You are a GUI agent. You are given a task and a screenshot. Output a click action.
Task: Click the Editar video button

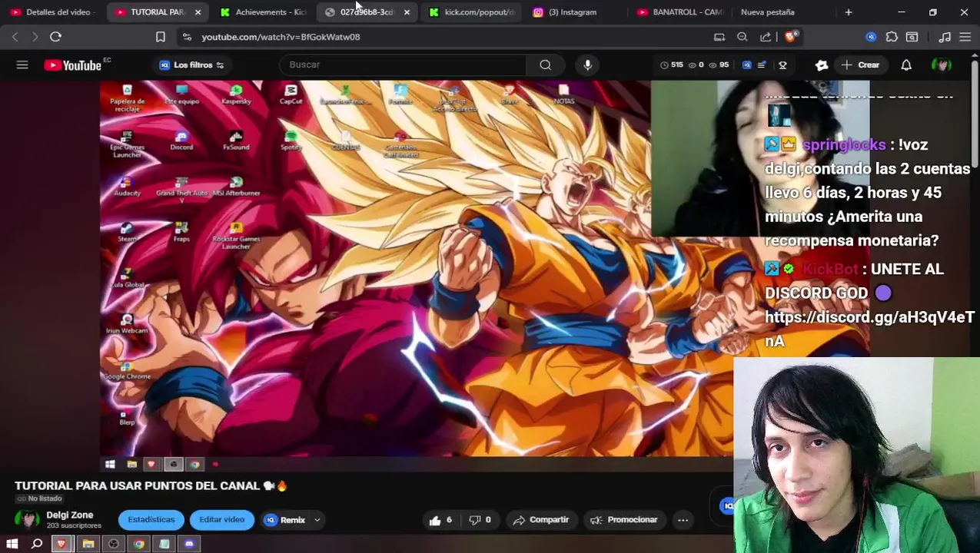pos(221,520)
